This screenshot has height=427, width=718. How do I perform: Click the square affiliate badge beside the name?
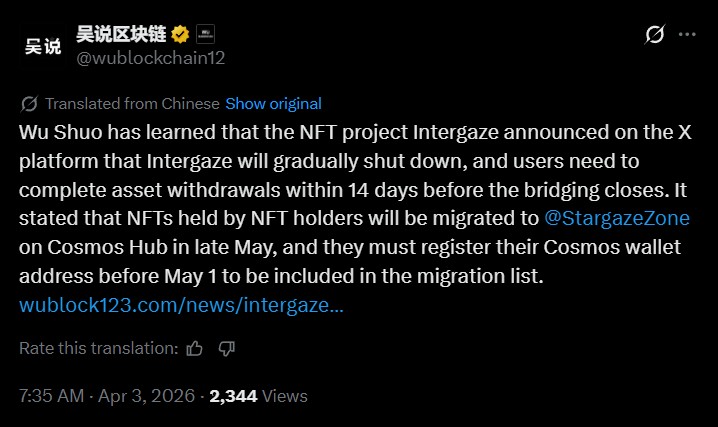[204, 34]
